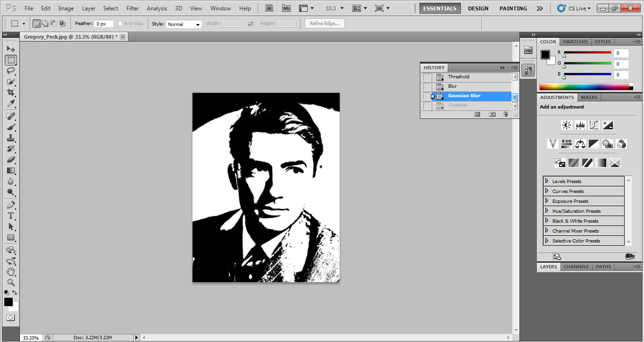Click the Refine Edge button
This screenshot has height=342, width=644.
coord(325,24)
